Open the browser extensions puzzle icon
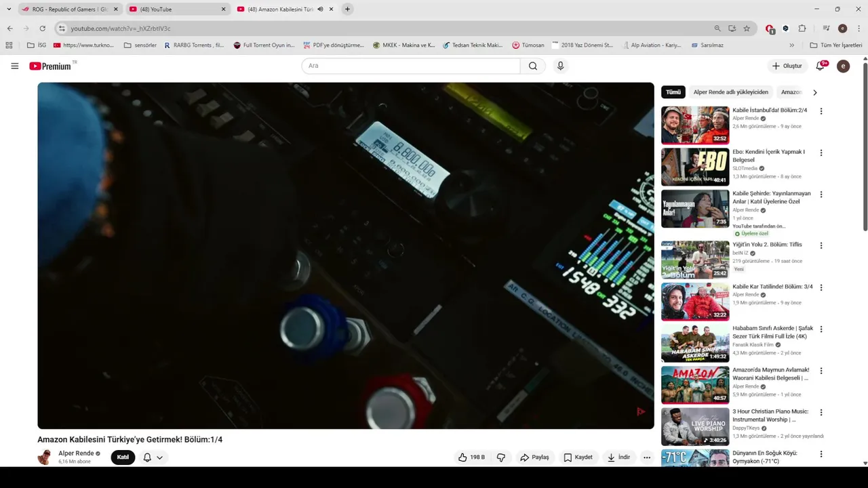This screenshot has height=488, width=868. point(802,28)
